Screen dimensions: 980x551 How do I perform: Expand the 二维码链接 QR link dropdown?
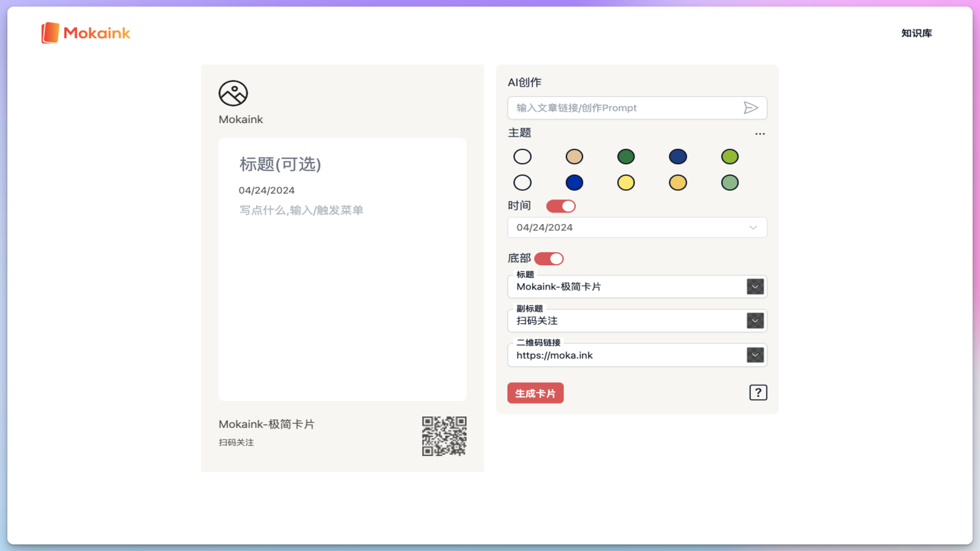pyautogui.click(x=755, y=355)
